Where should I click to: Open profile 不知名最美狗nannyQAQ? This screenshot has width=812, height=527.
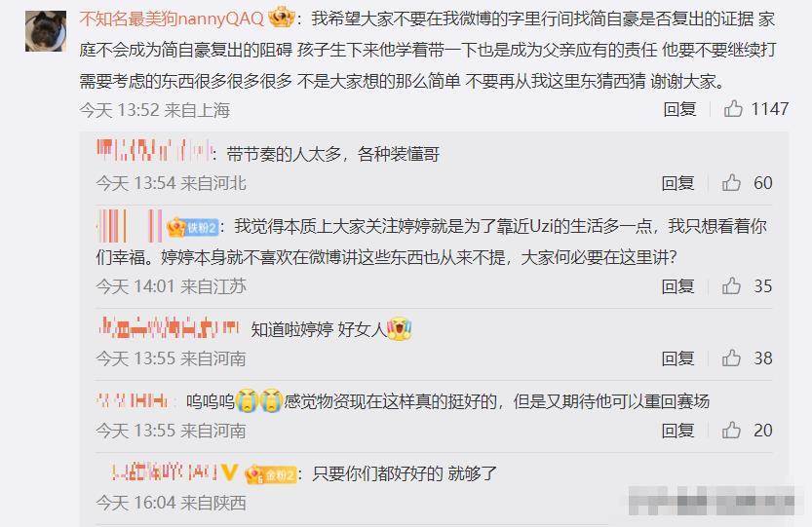pos(172,19)
